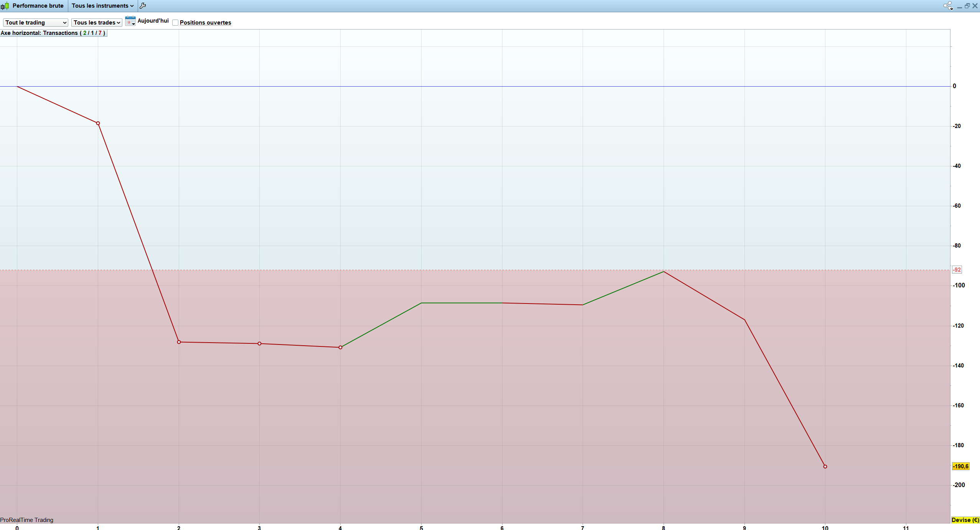This screenshot has width=980, height=530.
Task: Click the candlestick icon beside Performance brute
Action: pos(5,6)
